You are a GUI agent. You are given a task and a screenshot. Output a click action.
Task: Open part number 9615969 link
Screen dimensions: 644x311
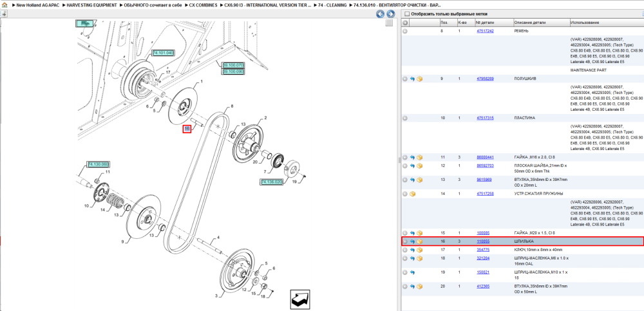click(484, 180)
